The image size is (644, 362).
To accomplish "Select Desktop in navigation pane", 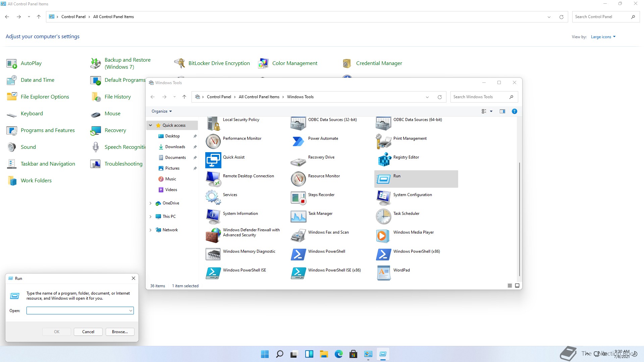I will [172, 136].
